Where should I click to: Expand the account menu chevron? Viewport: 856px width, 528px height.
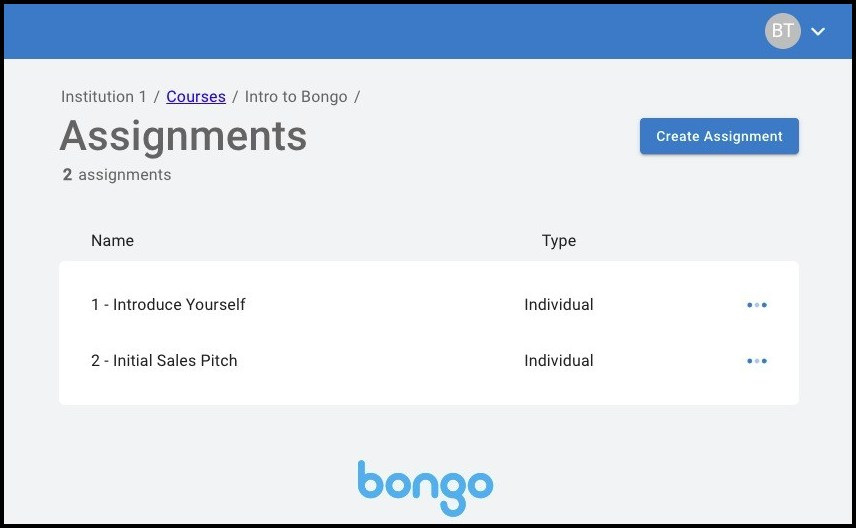click(x=818, y=32)
